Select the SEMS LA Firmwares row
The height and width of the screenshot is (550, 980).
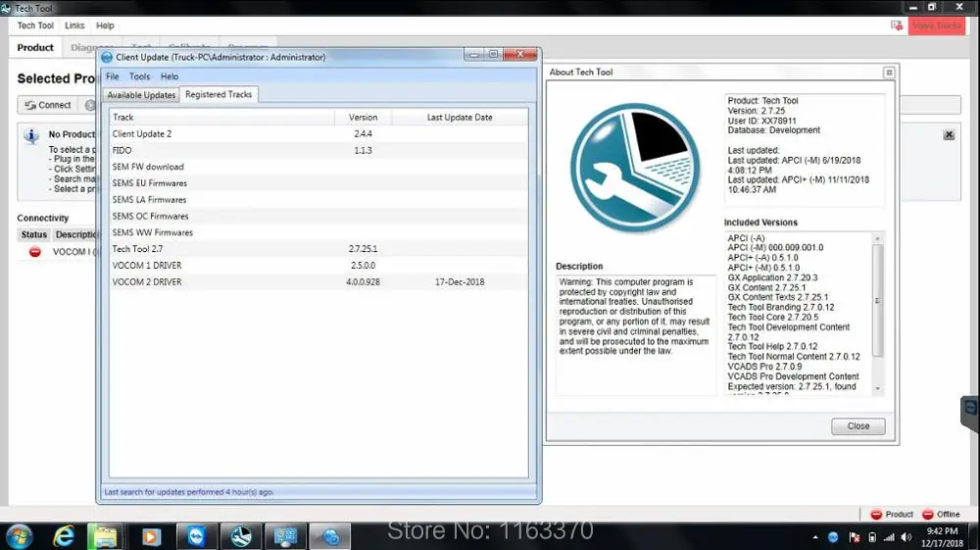pos(318,199)
